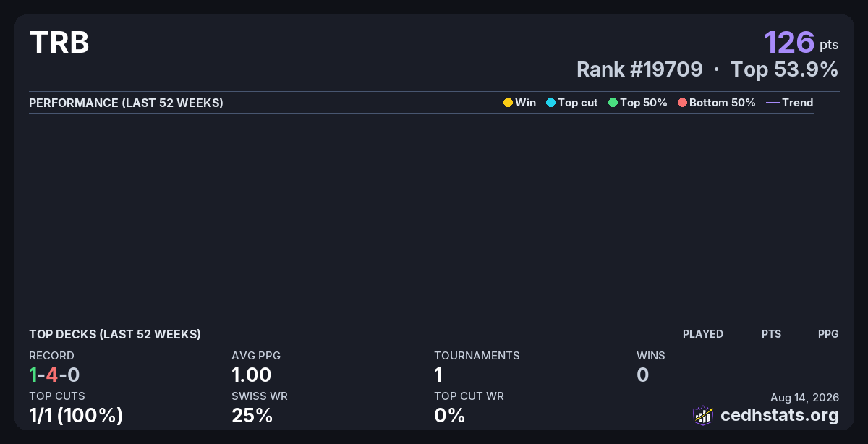Click the Top Cuts 1/1 (100%) stat
The image size is (868, 444).
tap(76, 415)
